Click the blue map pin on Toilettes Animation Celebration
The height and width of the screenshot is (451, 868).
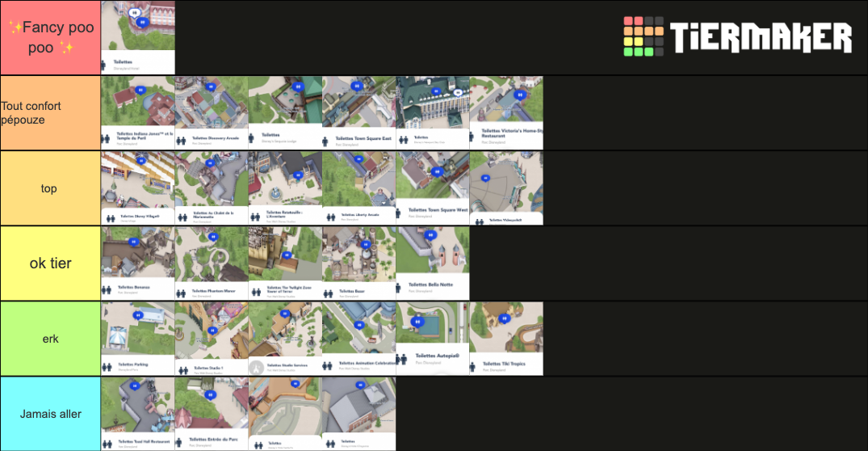pos(360,326)
